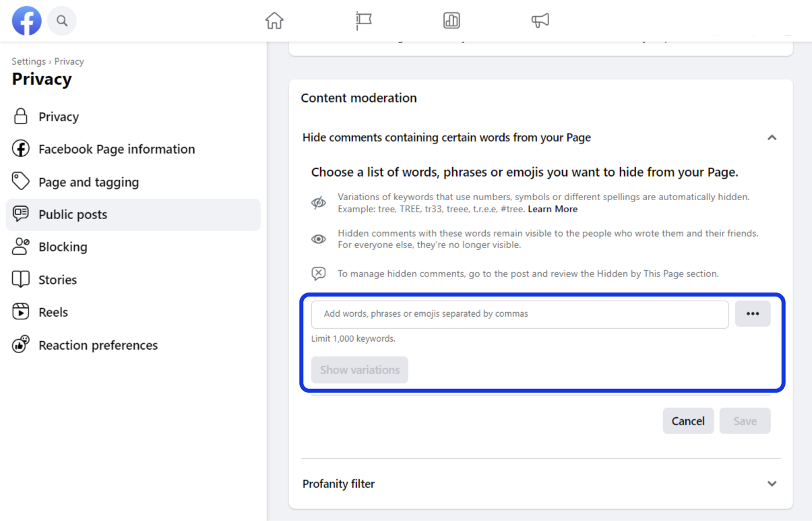Select the Stories icon in the sidebar
Screen dimensions: 812x521
(21, 279)
